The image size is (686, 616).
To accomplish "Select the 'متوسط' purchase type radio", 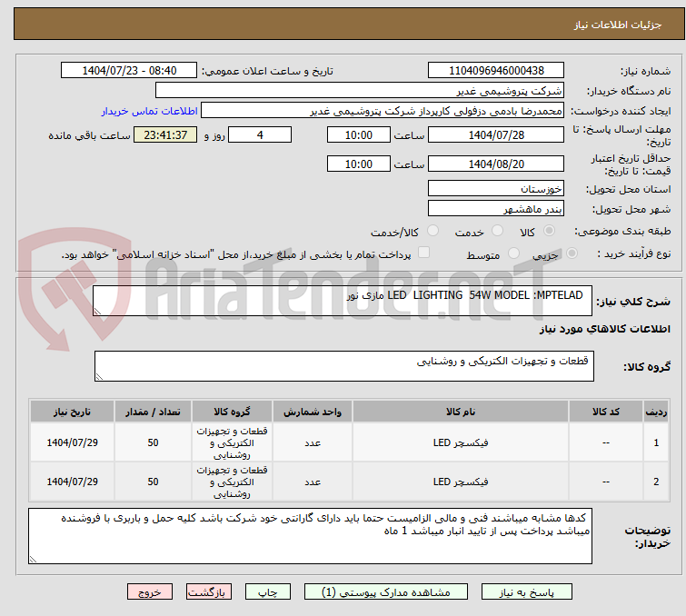I will pos(513,253).
